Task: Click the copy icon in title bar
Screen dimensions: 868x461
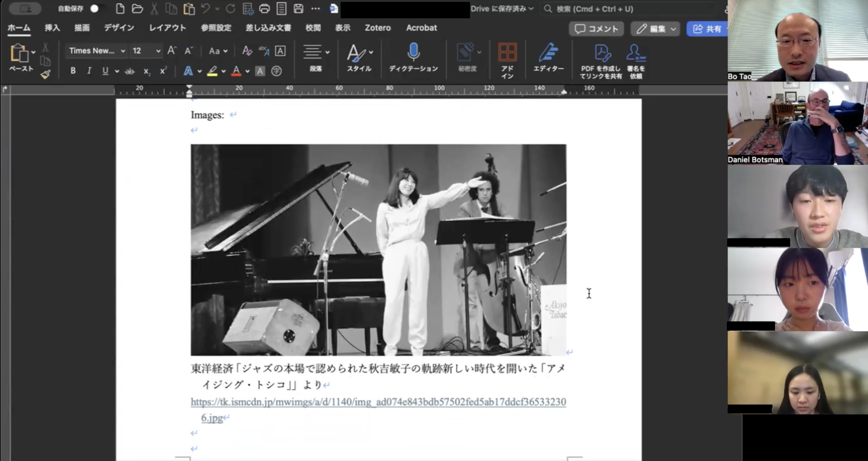Action: point(172,9)
